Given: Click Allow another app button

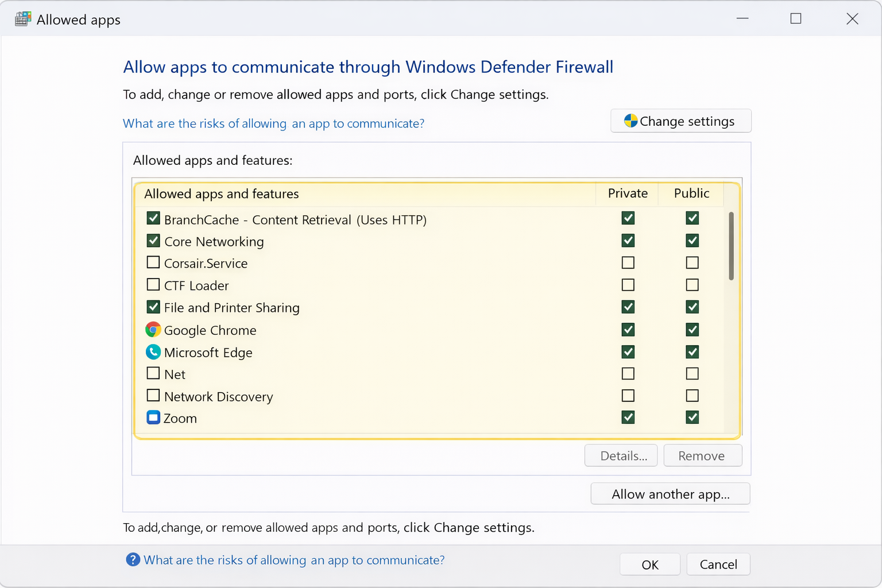Looking at the screenshot, I should [x=670, y=494].
